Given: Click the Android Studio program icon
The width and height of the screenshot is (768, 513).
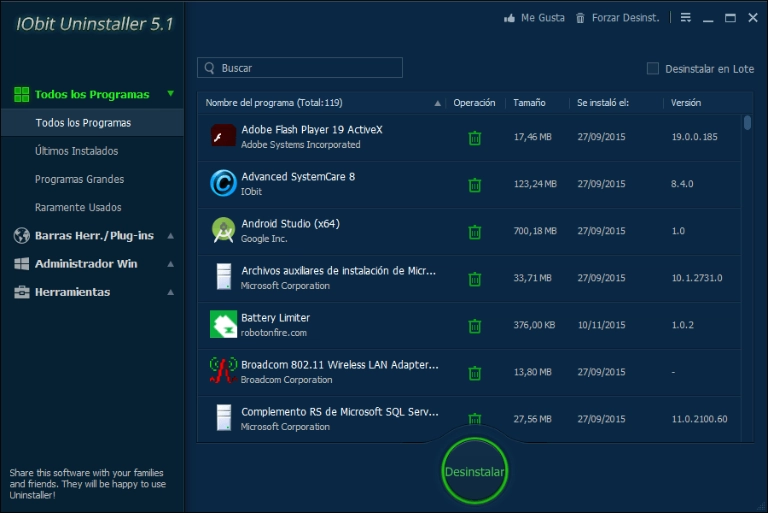Looking at the screenshot, I should pyautogui.click(x=223, y=230).
